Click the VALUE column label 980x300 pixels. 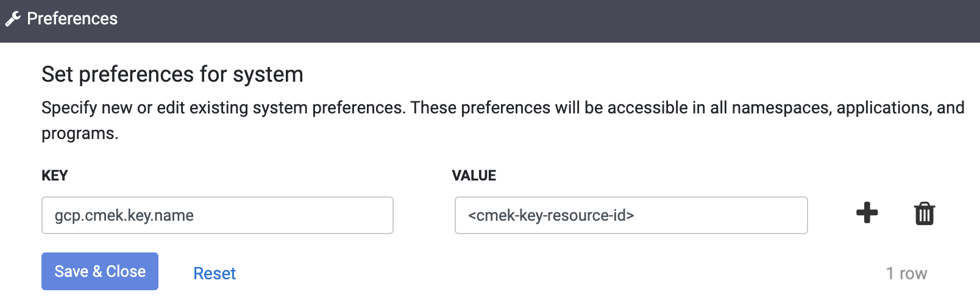(x=474, y=176)
